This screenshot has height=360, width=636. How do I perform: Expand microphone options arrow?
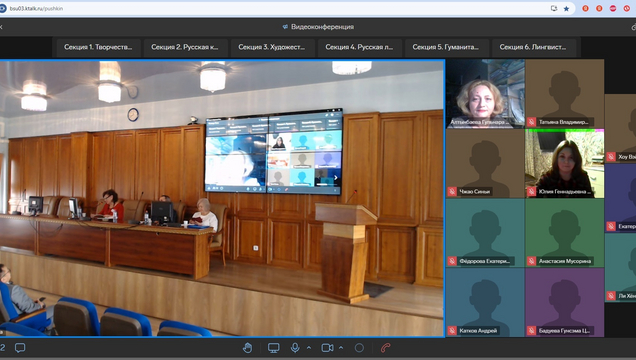309,348
